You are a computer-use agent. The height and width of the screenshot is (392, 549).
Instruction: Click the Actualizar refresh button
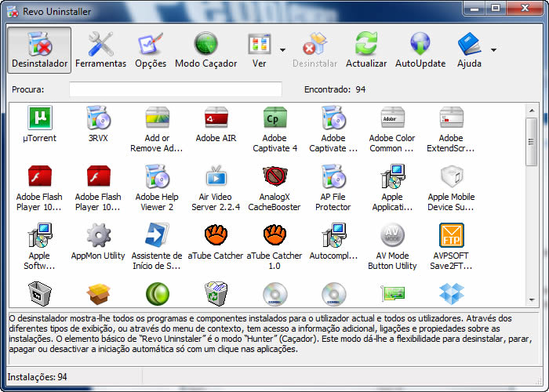366,50
